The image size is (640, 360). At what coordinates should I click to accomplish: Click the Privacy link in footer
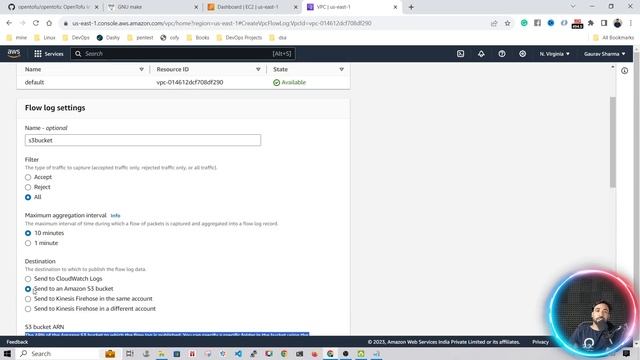540,342
